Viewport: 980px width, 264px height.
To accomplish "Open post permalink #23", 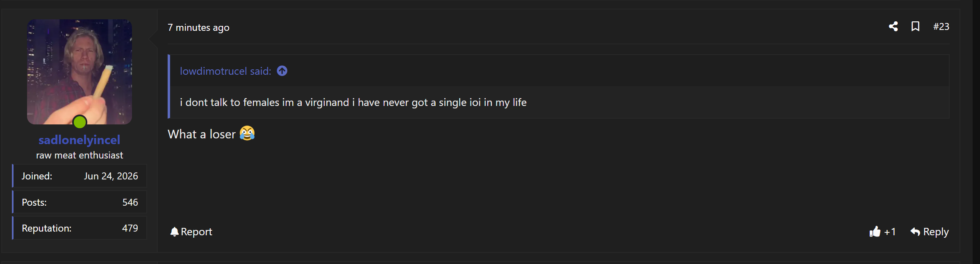I will [941, 27].
